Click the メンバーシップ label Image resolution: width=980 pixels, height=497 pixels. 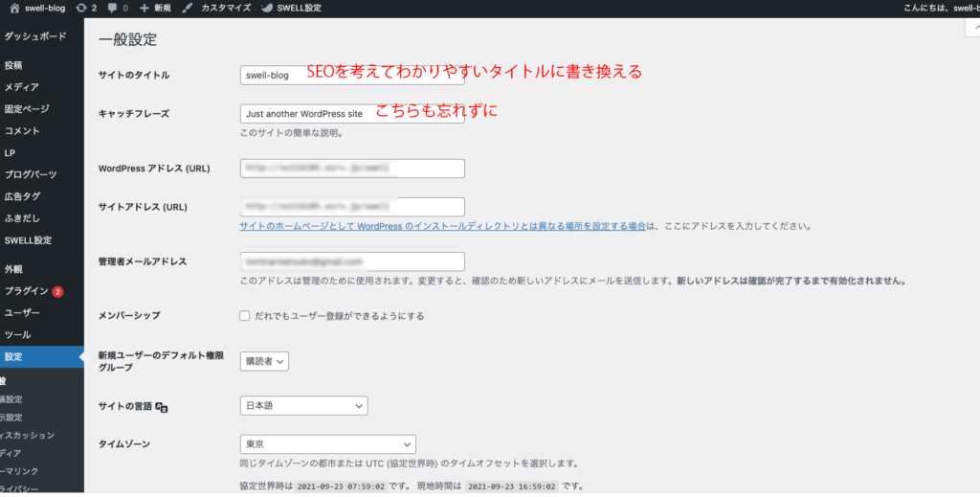[129, 316]
